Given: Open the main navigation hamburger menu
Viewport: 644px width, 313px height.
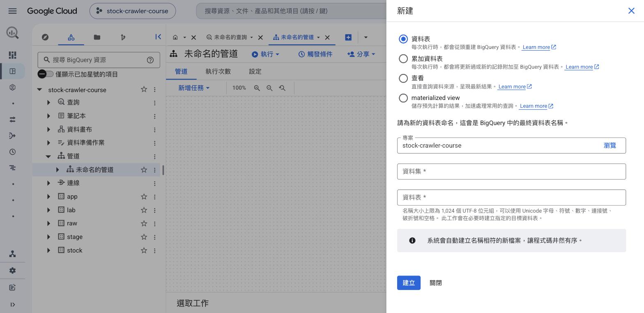Looking at the screenshot, I should 12,11.
